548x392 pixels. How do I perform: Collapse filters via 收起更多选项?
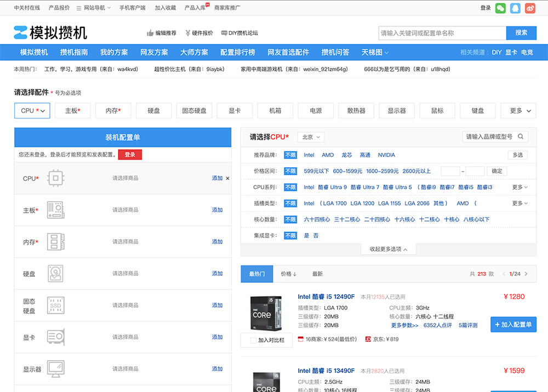389,249
